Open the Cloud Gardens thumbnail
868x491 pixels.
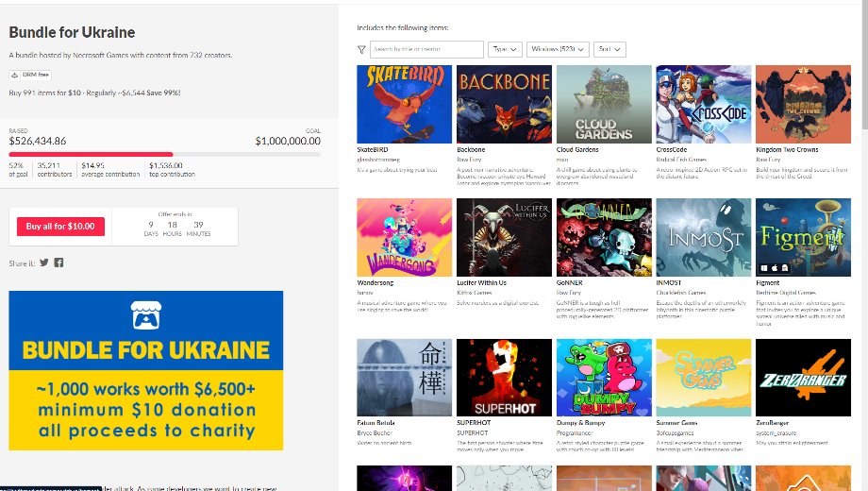click(604, 104)
